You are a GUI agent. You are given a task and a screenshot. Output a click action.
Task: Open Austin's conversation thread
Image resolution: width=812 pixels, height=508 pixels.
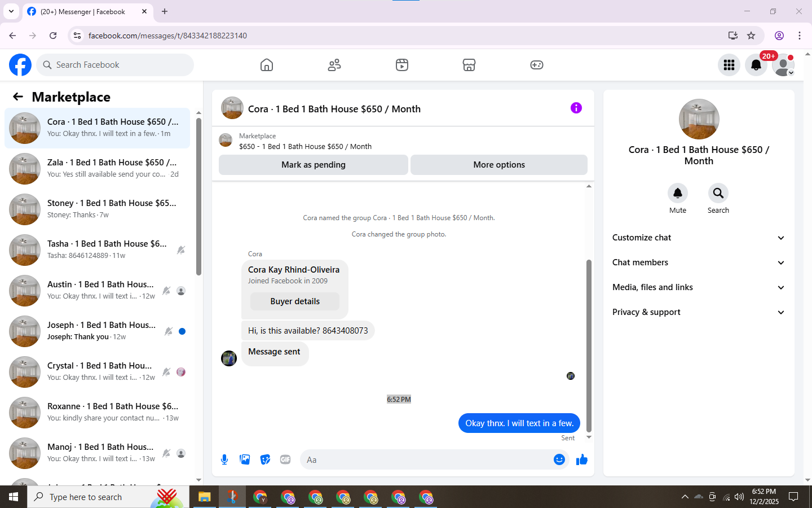tap(97, 291)
